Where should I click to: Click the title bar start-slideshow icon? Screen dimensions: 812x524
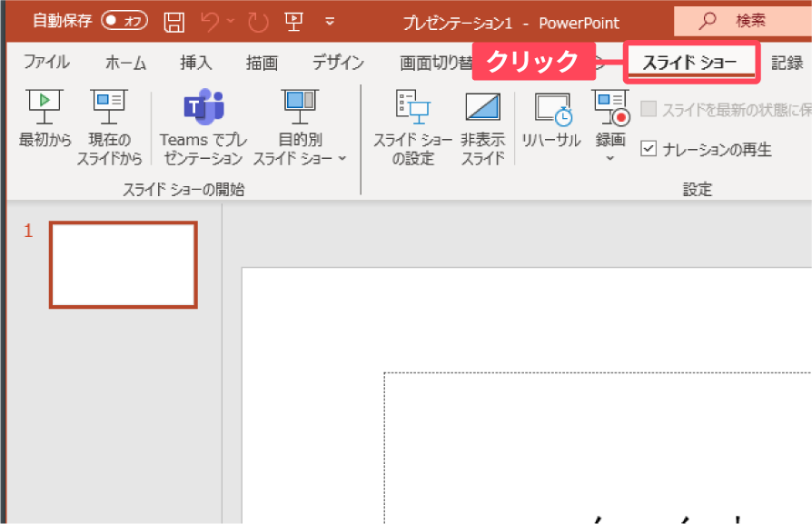point(293,22)
